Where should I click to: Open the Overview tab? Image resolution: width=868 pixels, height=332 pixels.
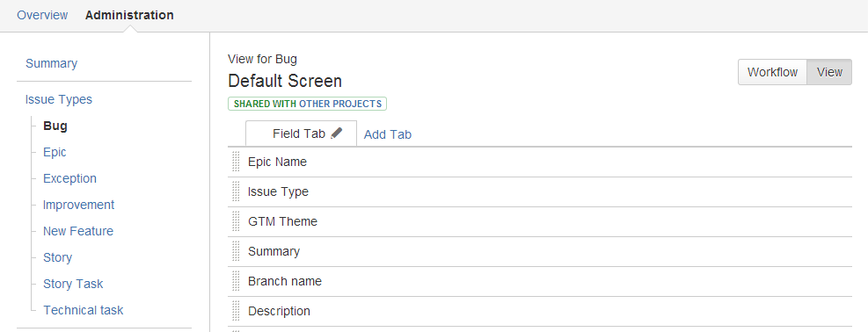[42, 15]
